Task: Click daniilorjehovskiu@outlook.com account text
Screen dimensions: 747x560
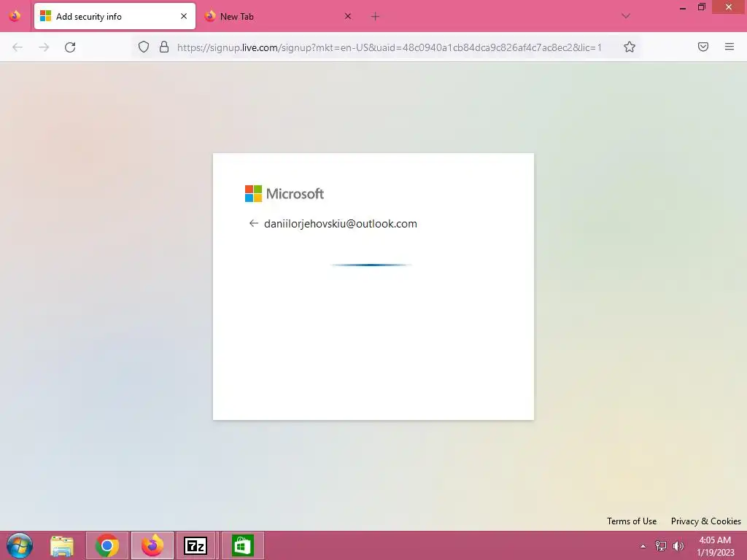Action: point(341,224)
